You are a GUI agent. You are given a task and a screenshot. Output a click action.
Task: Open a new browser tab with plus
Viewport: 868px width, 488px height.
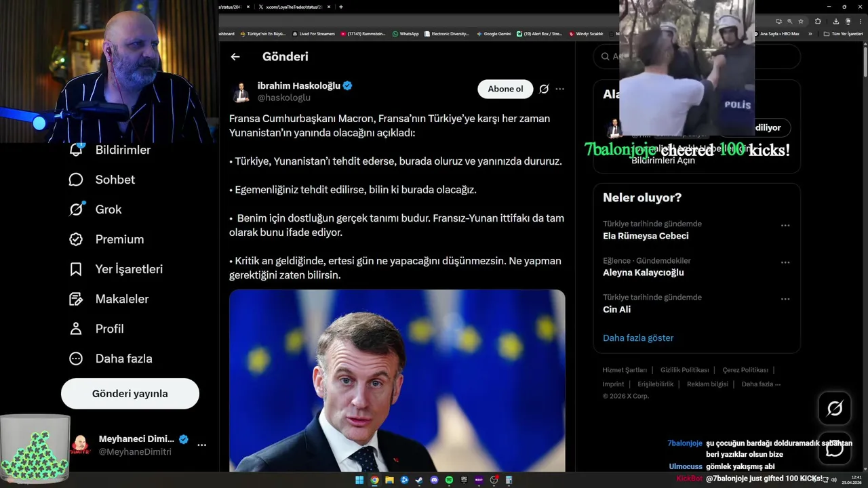[x=340, y=7]
